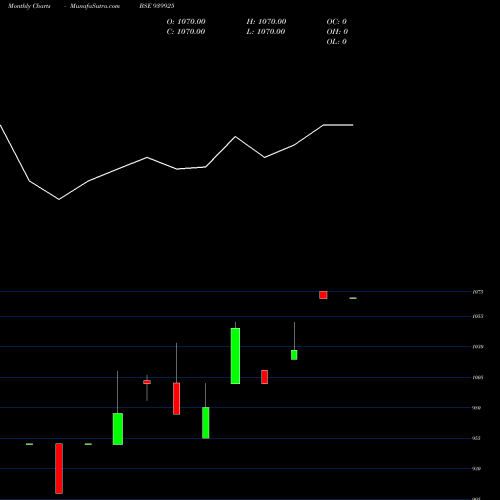Click the 'Monthly Charts' title text

[x=29, y=6]
